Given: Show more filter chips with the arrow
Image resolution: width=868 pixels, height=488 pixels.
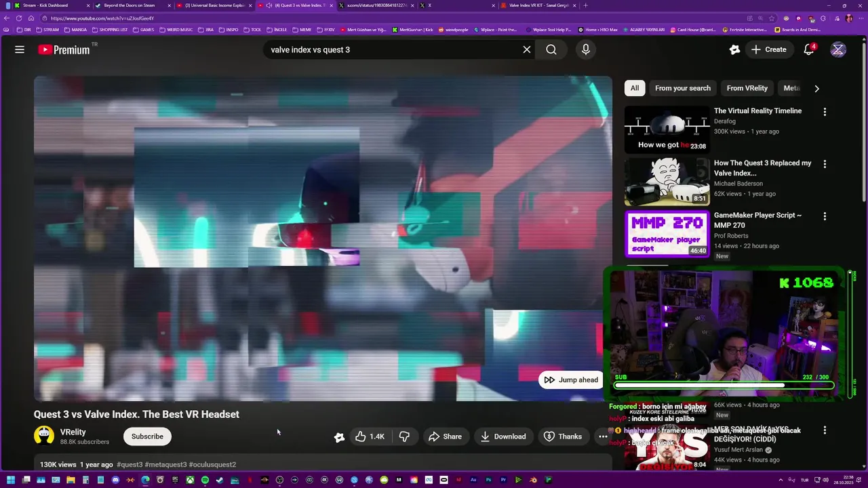Looking at the screenshot, I should point(816,88).
